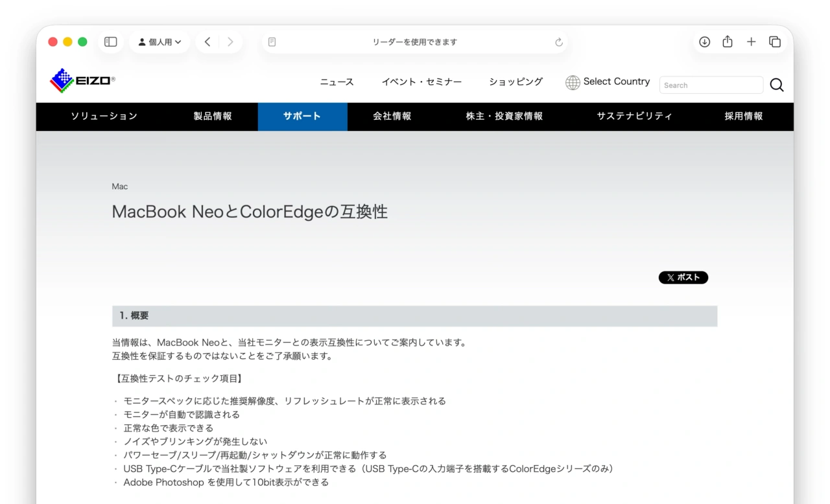Click the magnifying glass search icon
830x504 pixels.
tap(777, 85)
